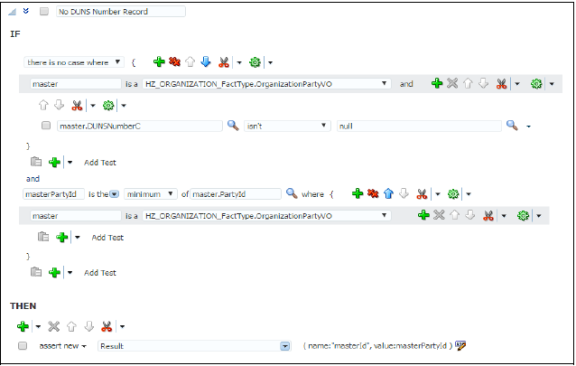This screenshot has height=366, width=576.
Task: Delete pattern with red X after 'there is no case where'
Action: coord(174,62)
